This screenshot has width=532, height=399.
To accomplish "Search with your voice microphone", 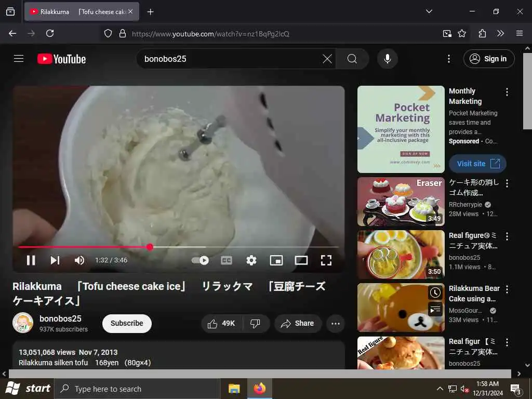I will point(387,59).
